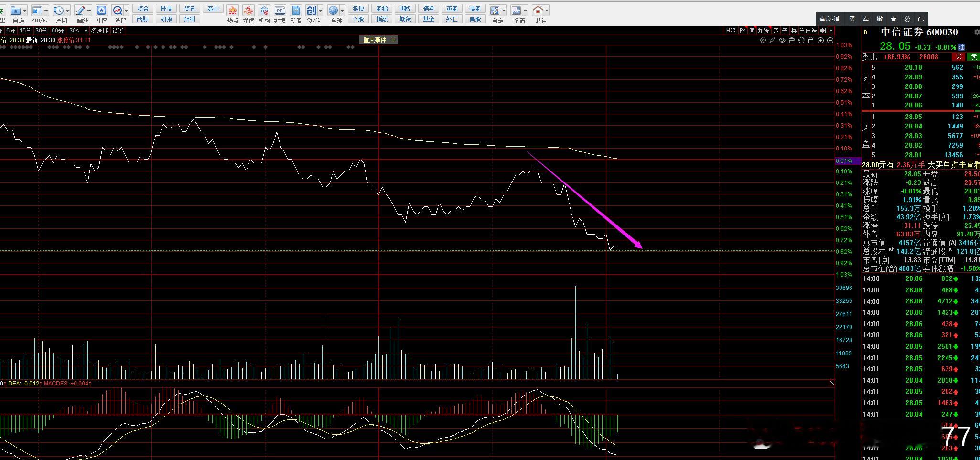Open the 多窗 multi-window icon
Screen dimensions: 980x460
pos(516,11)
